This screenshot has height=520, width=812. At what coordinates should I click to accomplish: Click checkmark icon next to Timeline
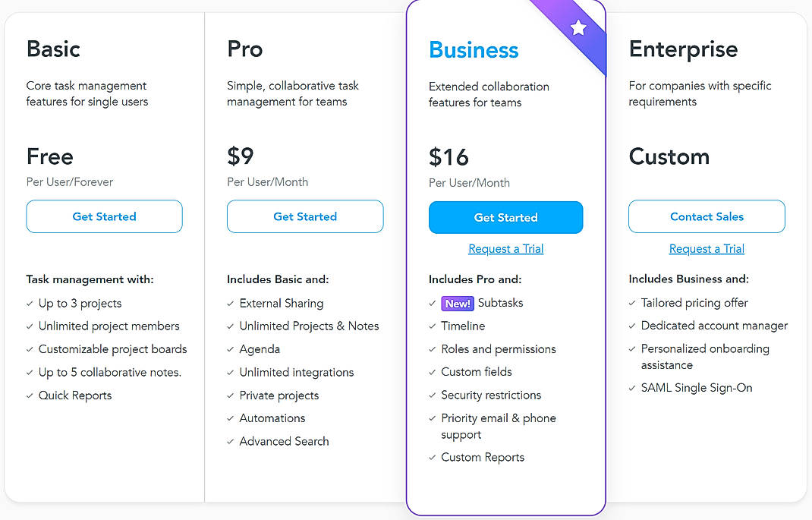[433, 326]
